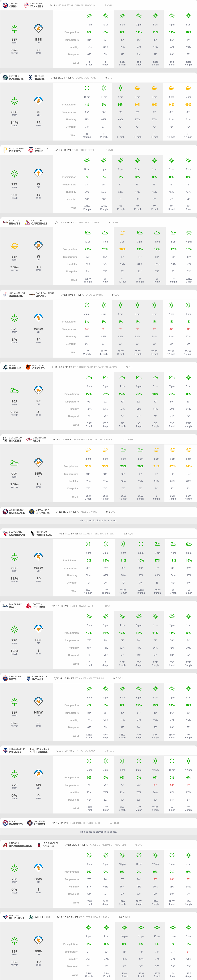Viewport: 197px width, 980px height.
Task: Click "7/12 4:10 PM ET AT FENWAY PARK"
Action: point(72,606)
